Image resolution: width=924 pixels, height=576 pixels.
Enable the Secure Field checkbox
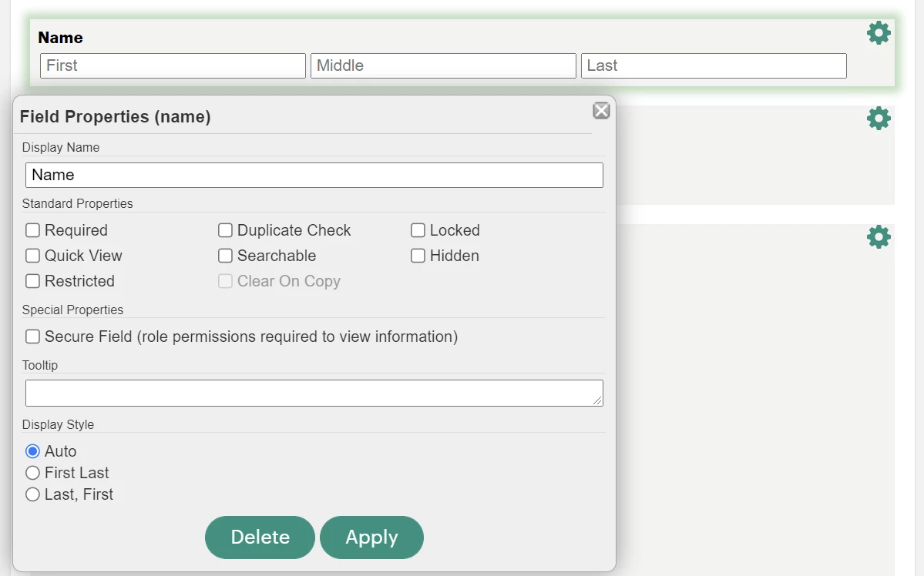[32, 337]
